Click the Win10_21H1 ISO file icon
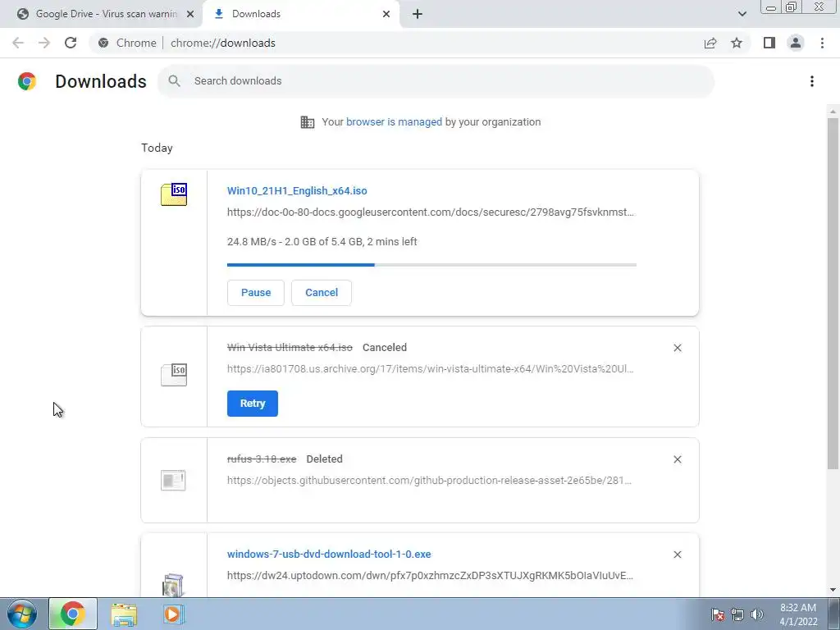 point(174,194)
